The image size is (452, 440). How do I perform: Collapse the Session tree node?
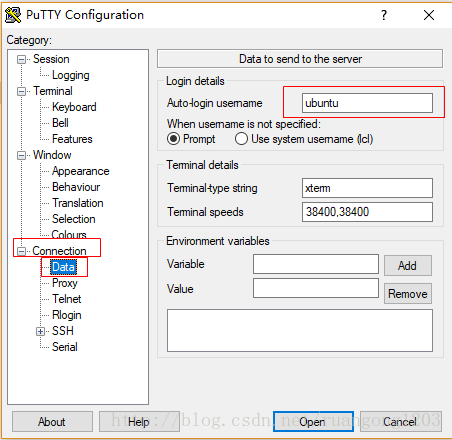point(21,60)
